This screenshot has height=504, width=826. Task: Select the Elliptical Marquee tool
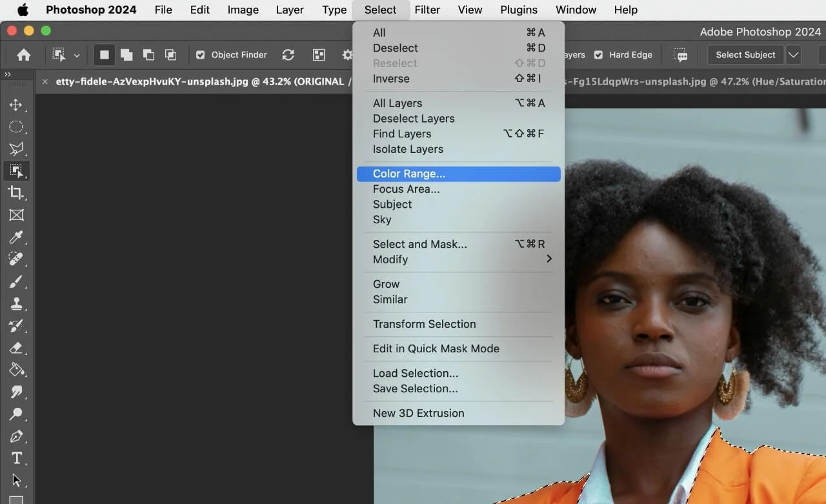(16, 127)
